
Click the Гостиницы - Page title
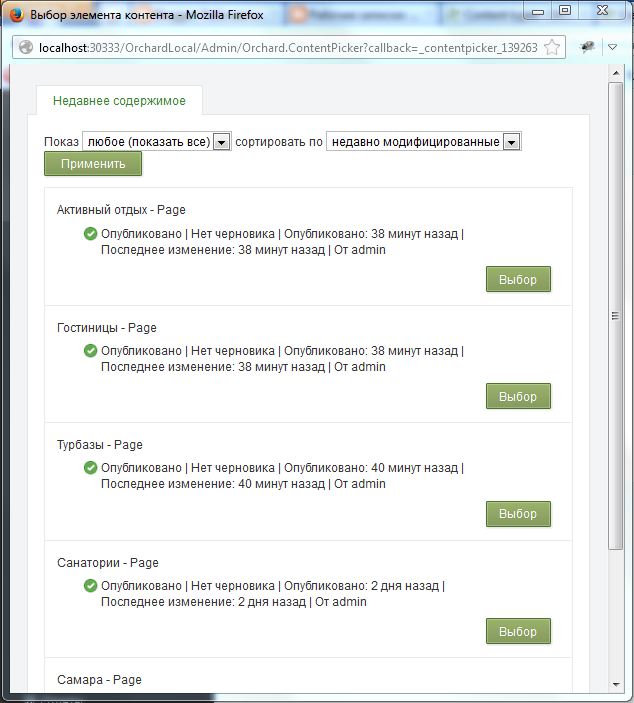coord(107,328)
